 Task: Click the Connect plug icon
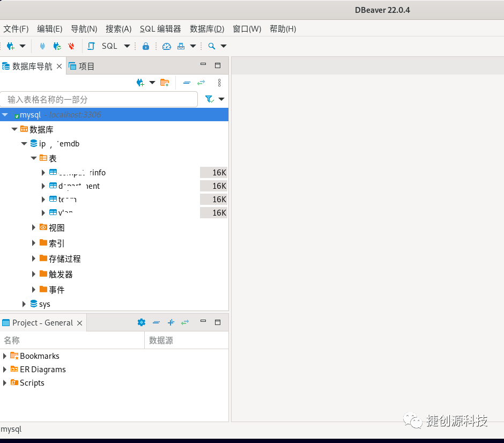[x=42, y=46]
